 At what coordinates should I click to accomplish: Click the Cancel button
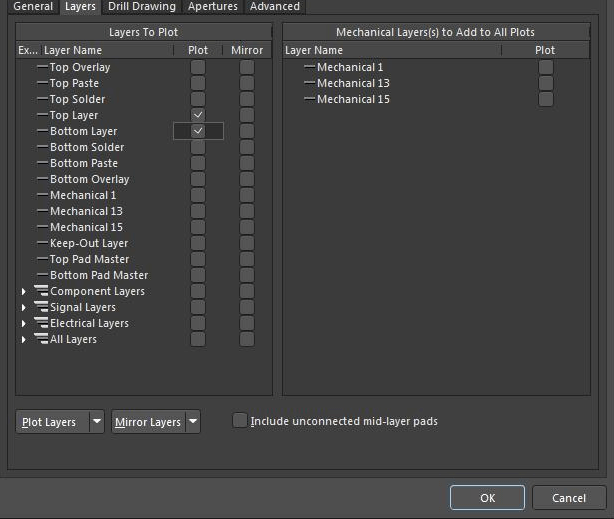[x=568, y=497]
